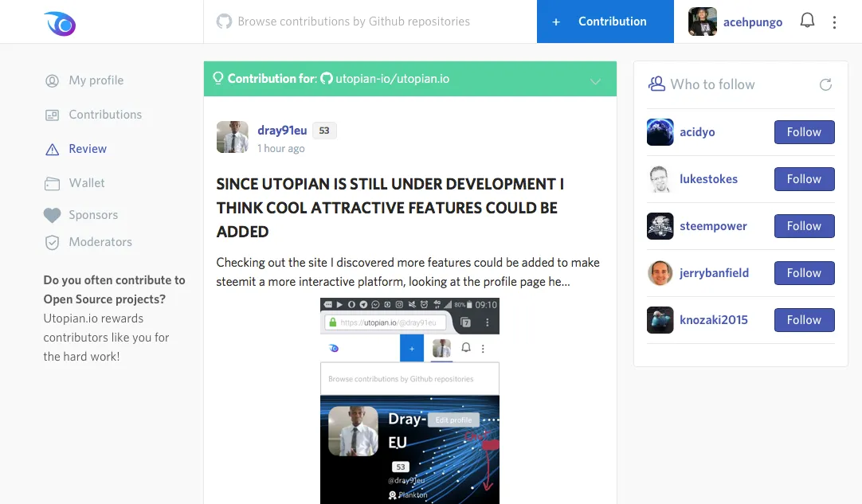Click the GitHub icon beside utopian-io/utopian.io
Screen dimensions: 862x504
[327, 79]
